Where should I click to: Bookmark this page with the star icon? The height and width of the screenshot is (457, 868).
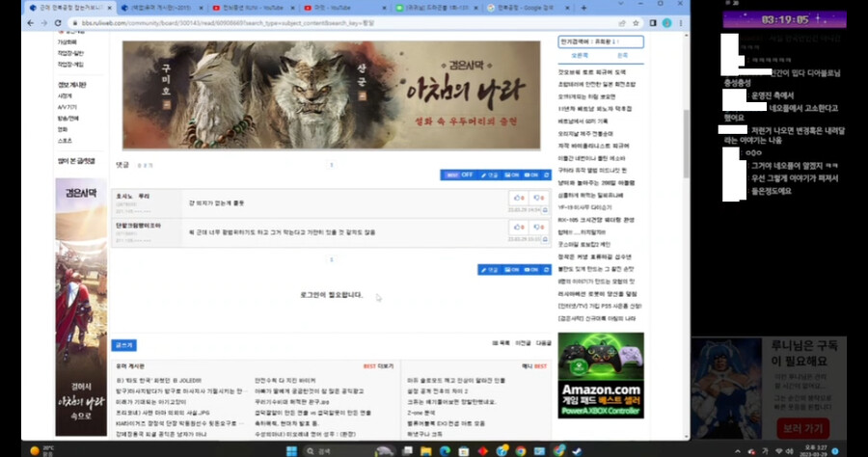tap(636, 23)
